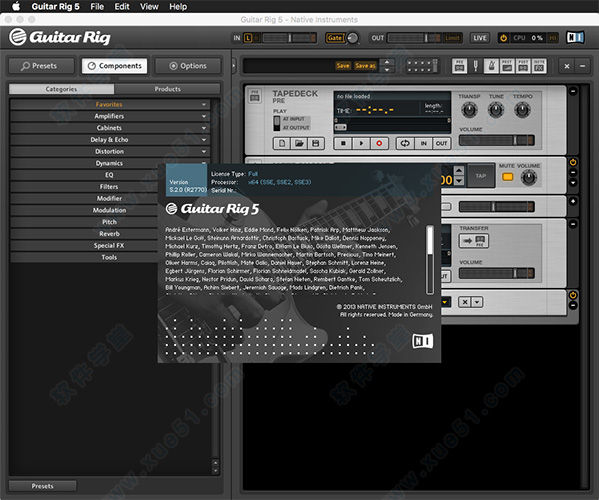This screenshot has width=599, height=500.
Task: Add module with the plus icon
Action: click(x=573, y=201)
